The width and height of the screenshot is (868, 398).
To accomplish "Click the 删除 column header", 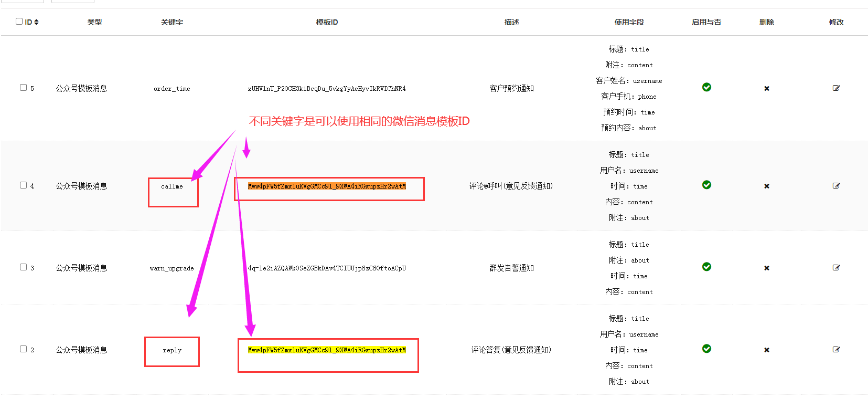I will (766, 22).
